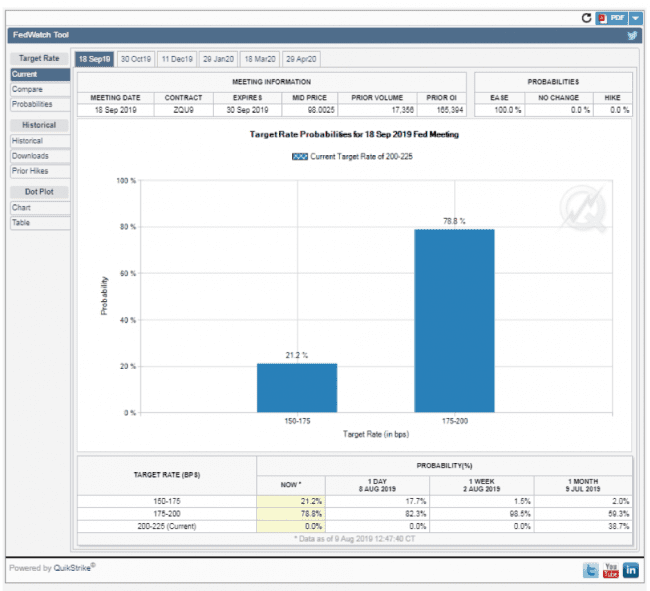Open Dot Plot Chart item
Screen dimensions: 650x591
[x=40, y=208]
